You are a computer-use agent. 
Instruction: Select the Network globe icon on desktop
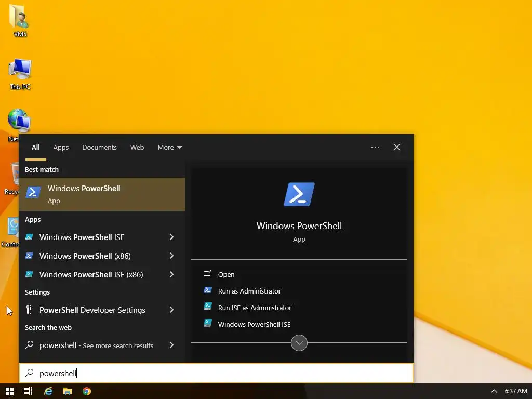point(19,121)
